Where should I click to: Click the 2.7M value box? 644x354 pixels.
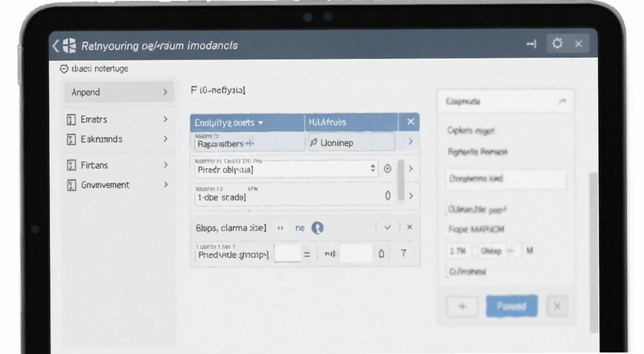point(458,251)
